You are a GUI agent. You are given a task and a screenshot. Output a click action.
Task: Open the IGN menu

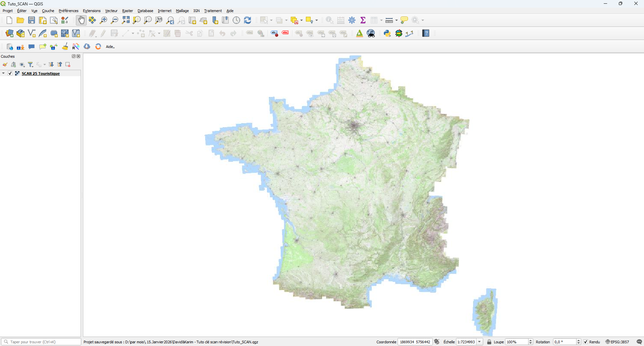click(x=196, y=11)
